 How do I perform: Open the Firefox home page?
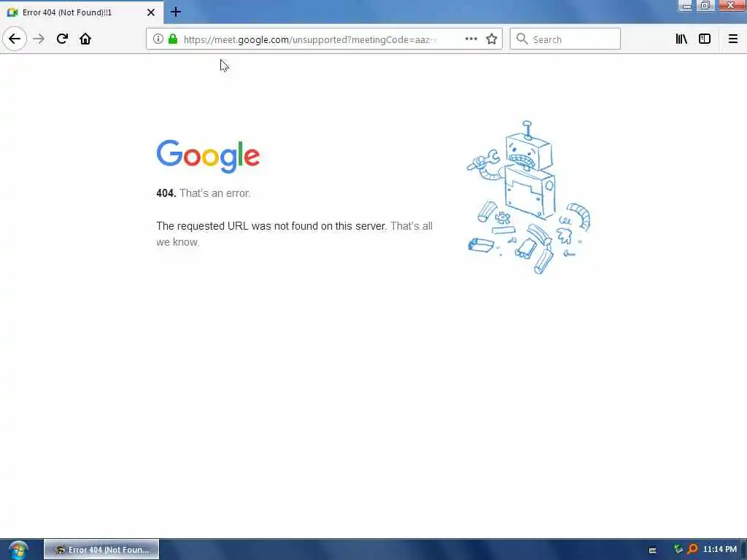click(x=85, y=39)
